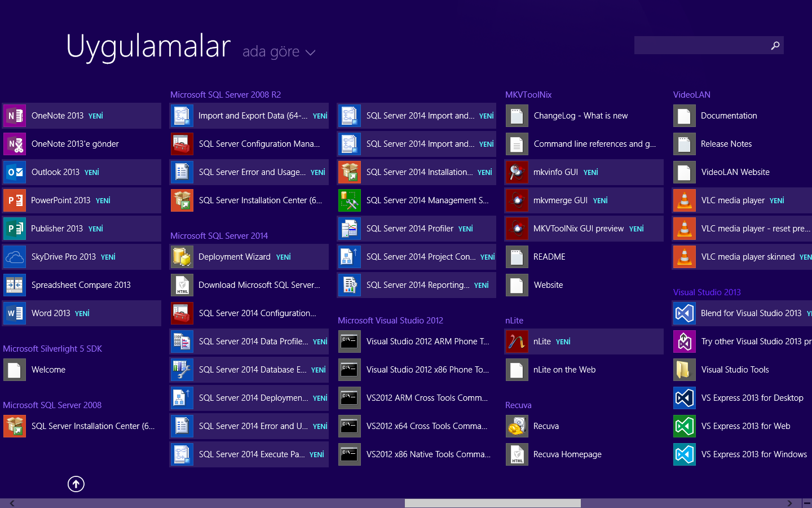Click the search magnifier icon
812x508 pixels.
click(775, 45)
